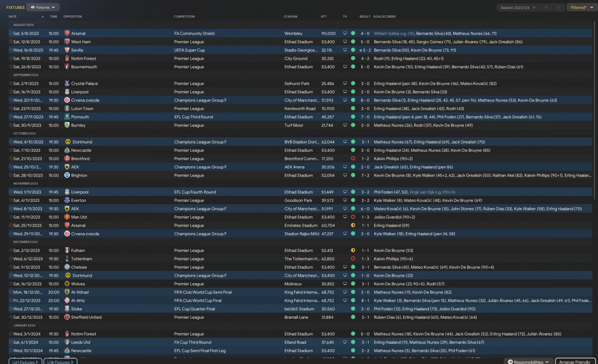Click the Arrange Friendly button
This screenshot has height=364, width=598.
pos(575,362)
